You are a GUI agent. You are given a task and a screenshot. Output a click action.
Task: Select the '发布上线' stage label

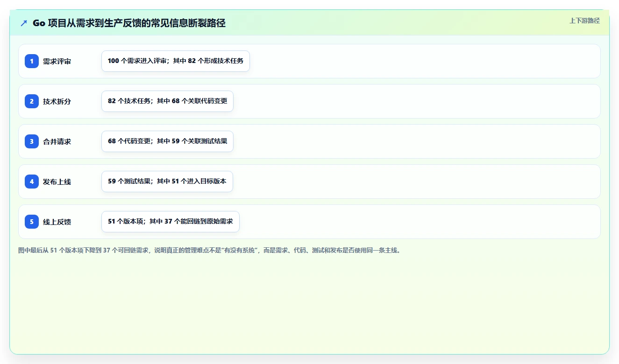[x=57, y=182]
